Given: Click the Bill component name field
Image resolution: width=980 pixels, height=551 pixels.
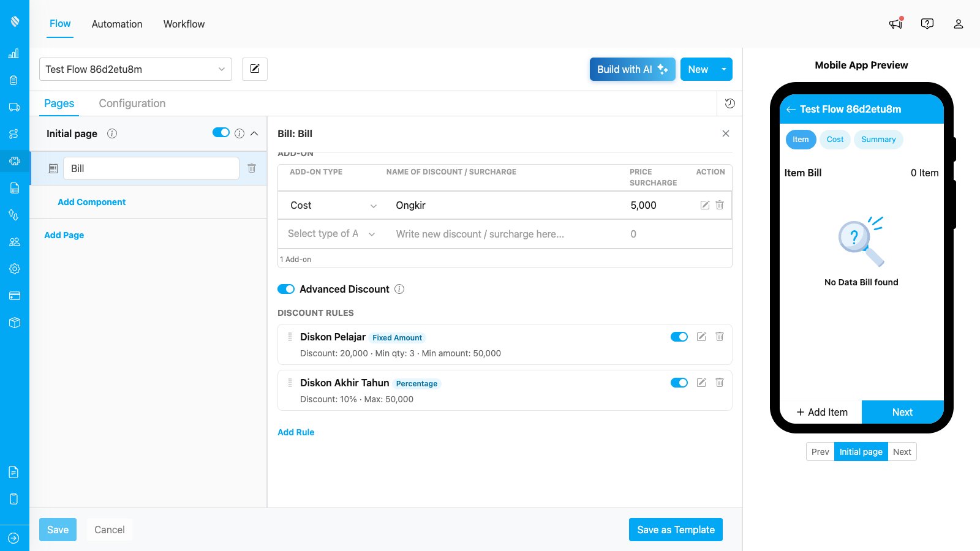Looking at the screenshot, I should (x=151, y=168).
